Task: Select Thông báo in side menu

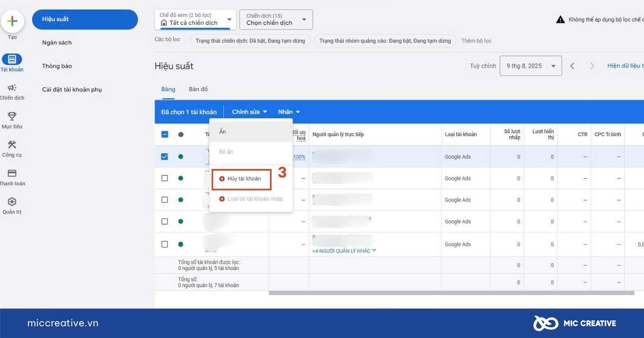Action: (57, 66)
